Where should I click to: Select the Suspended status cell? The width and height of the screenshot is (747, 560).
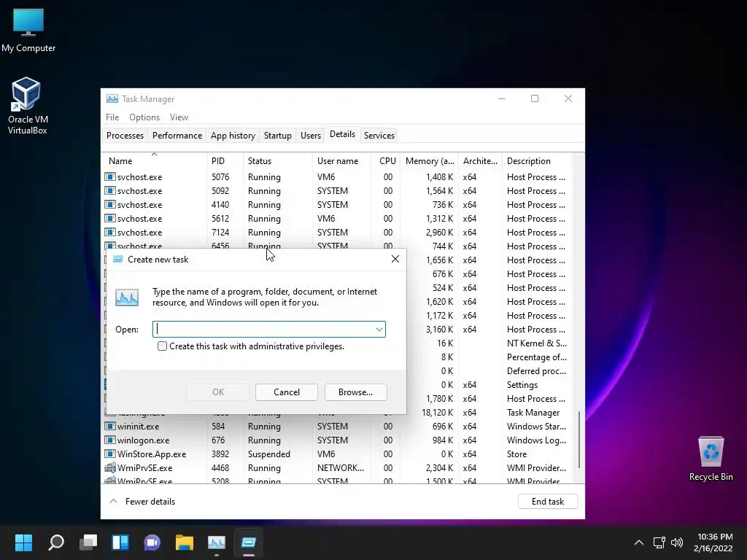(268, 454)
